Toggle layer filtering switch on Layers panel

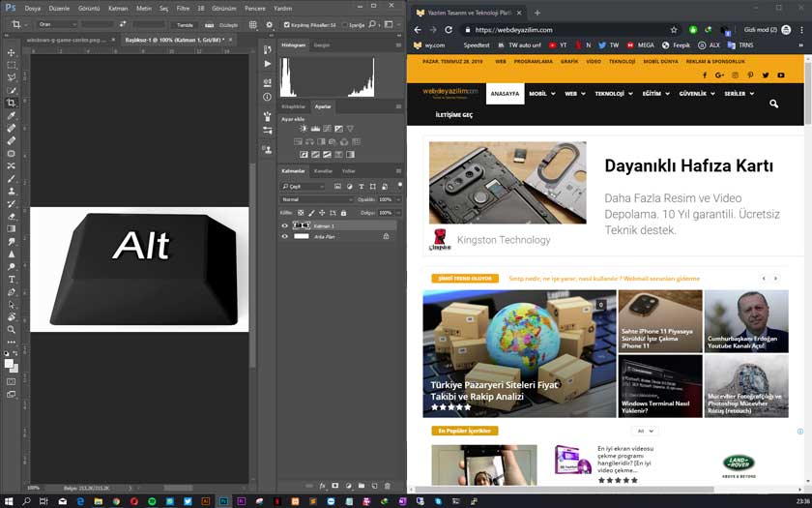pos(400,185)
